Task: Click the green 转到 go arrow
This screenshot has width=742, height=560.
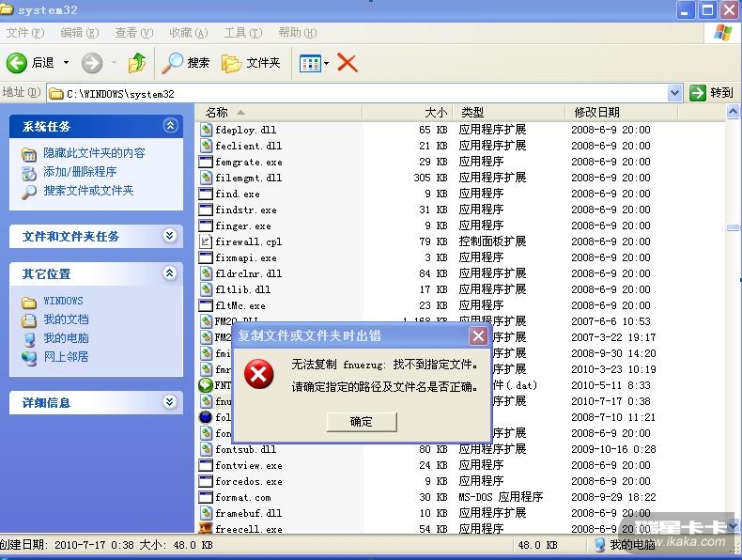Action: tap(698, 93)
